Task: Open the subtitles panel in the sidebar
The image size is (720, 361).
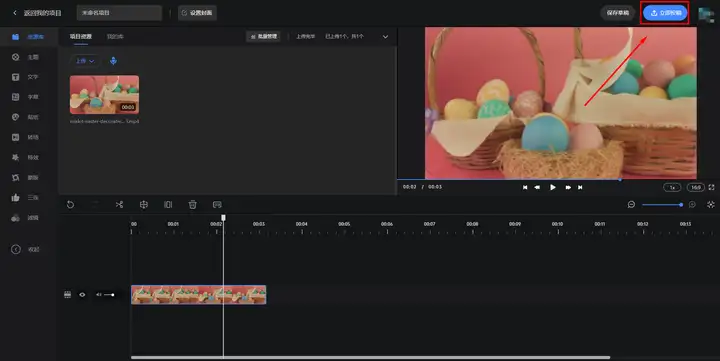Action: tap(16, 97)
